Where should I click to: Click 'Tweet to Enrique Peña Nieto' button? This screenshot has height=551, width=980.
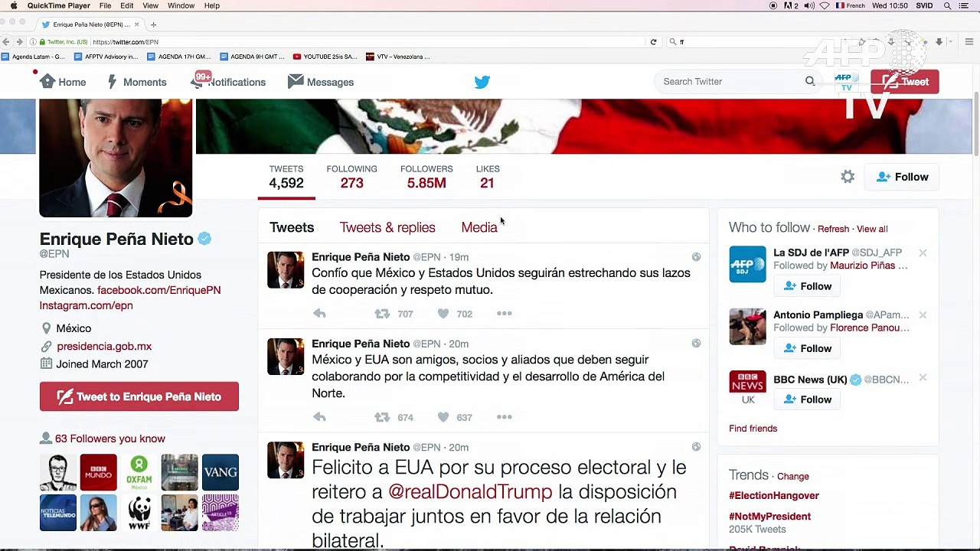click(x=139, y=396)
